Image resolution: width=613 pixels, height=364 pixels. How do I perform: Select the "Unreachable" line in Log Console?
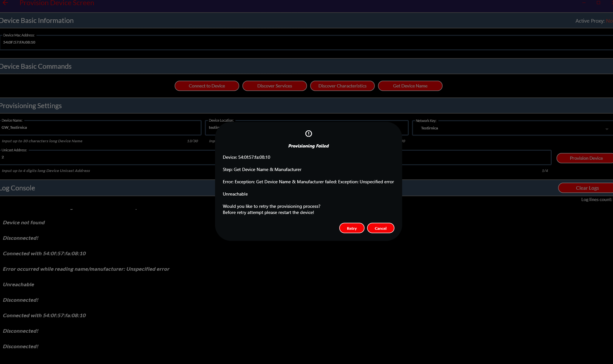[18, 285]
